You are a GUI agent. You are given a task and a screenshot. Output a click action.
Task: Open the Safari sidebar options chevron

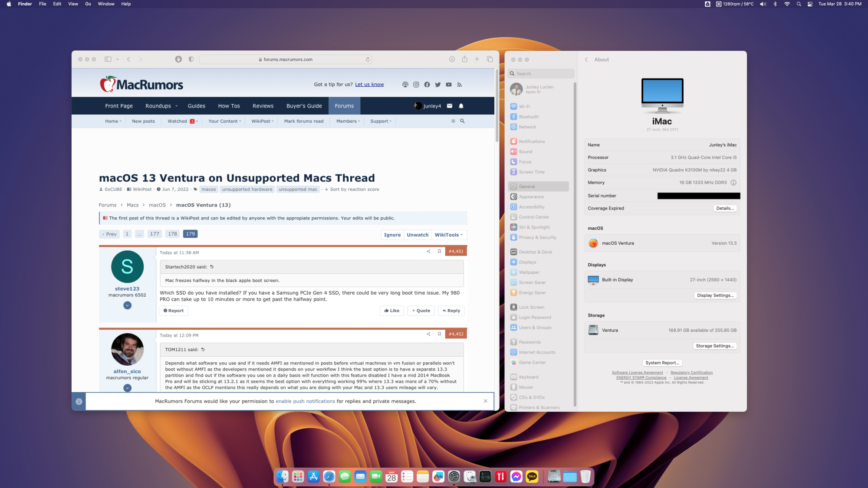[117, 59]
